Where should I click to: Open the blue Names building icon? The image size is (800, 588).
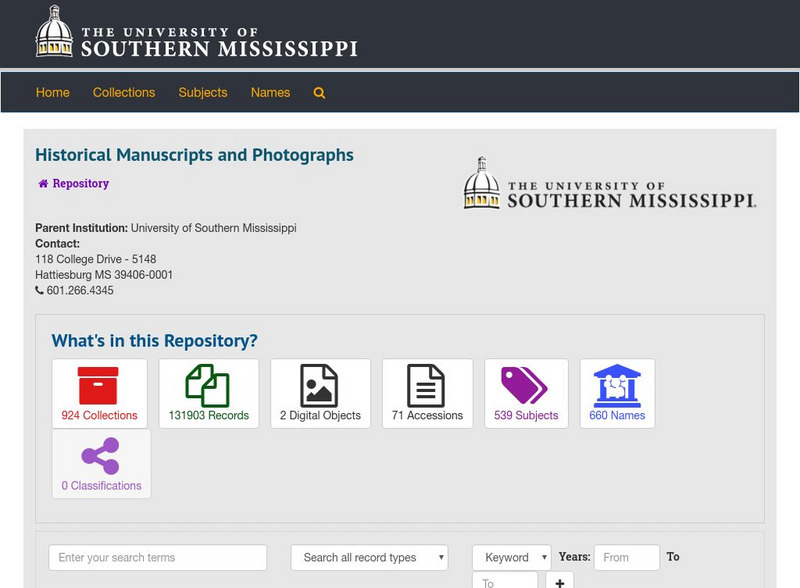[617, 385]
